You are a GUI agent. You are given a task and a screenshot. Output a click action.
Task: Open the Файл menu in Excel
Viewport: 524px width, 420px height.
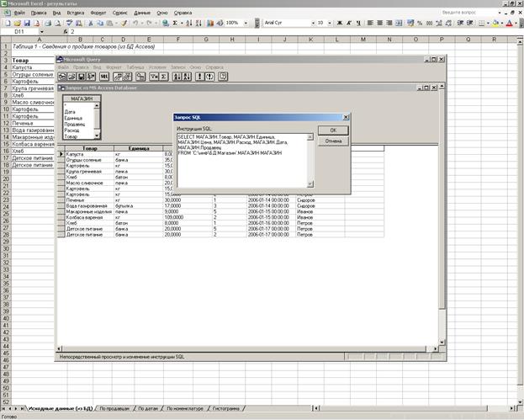point(19,13)
